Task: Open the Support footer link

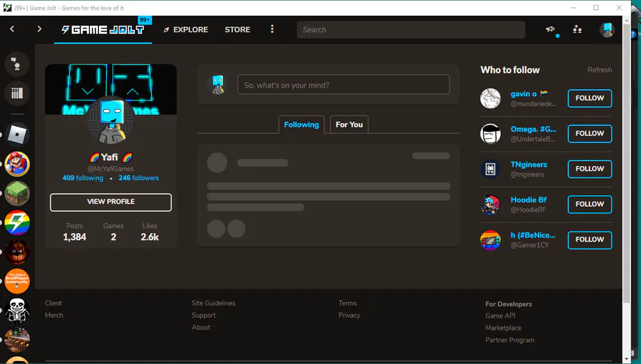Action: click(204, 316)
